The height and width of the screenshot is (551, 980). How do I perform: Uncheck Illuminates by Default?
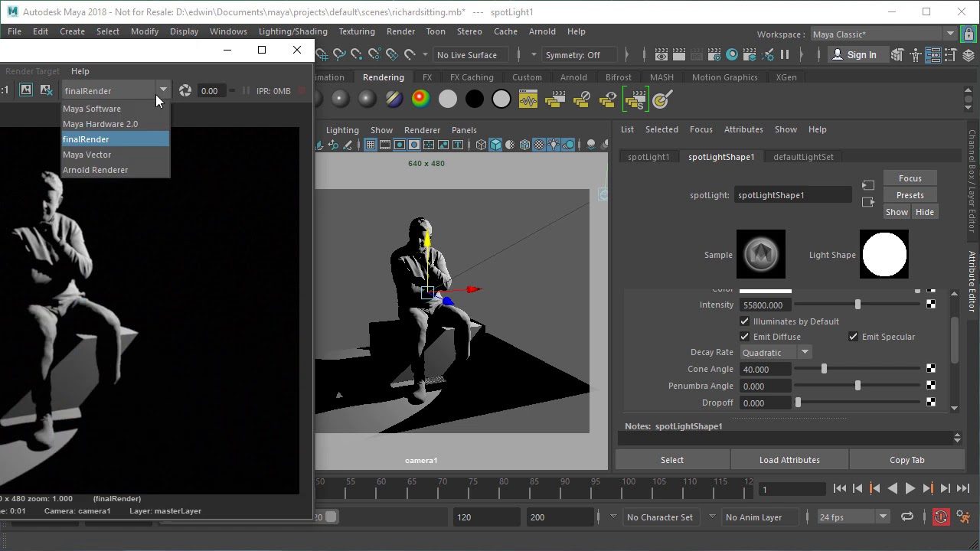tap(744, 321)
